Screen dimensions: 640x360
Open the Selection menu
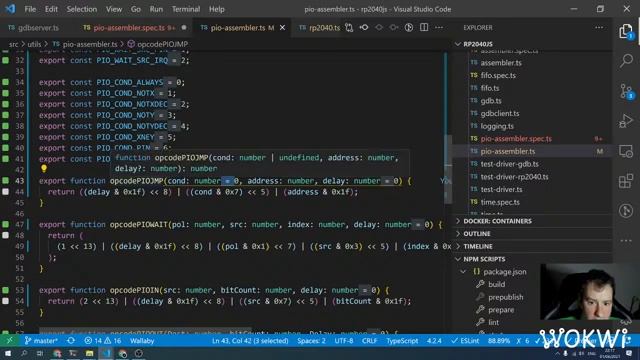82,9
